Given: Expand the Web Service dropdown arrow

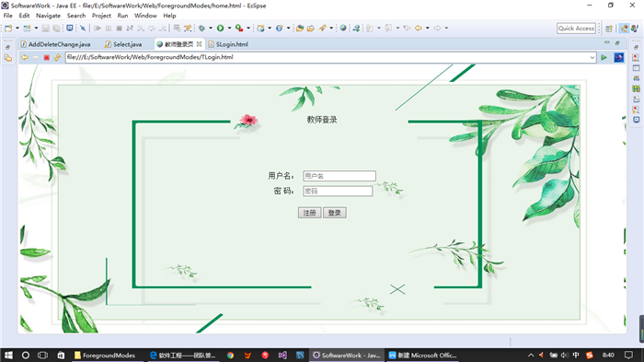Looking at the screenshot, I should (x=288, y=28).
